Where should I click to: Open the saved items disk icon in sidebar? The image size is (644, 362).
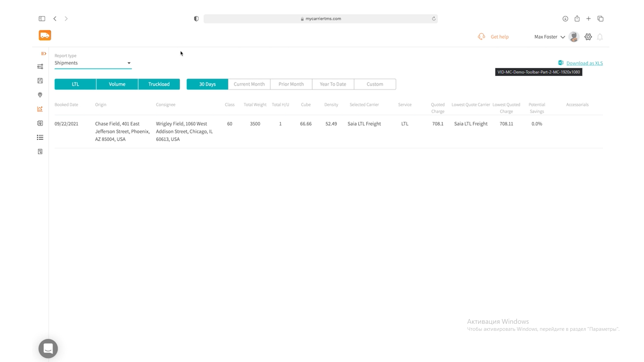[x=40, y=81]
